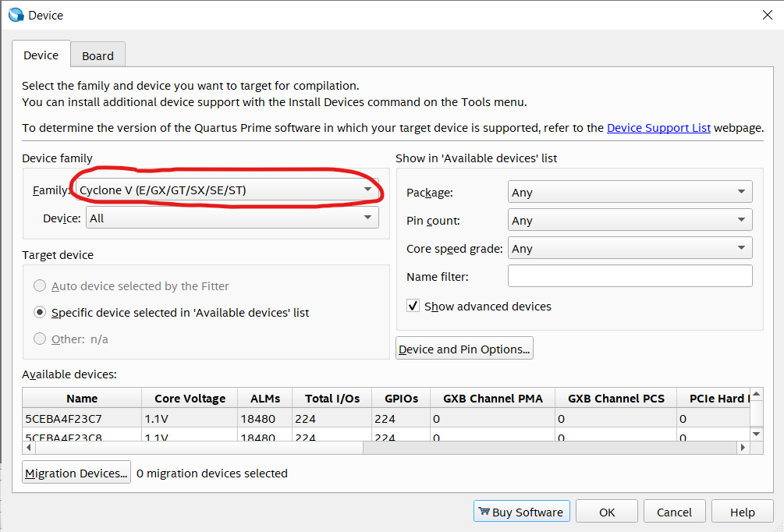Confirm with the OK button
This screenshot has height=532, width=784.
(606, 512)
